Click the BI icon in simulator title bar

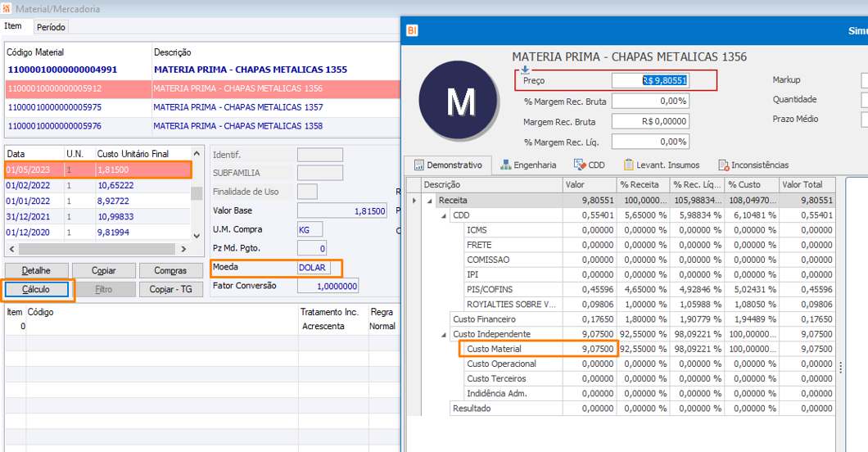pyautogui.click(x=412, y=31)
